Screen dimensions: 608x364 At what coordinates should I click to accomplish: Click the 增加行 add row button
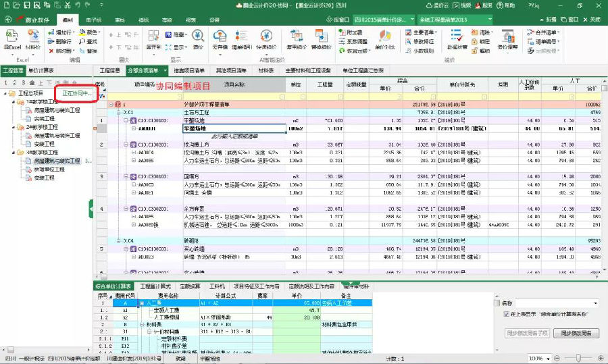[x=63, y=32]
